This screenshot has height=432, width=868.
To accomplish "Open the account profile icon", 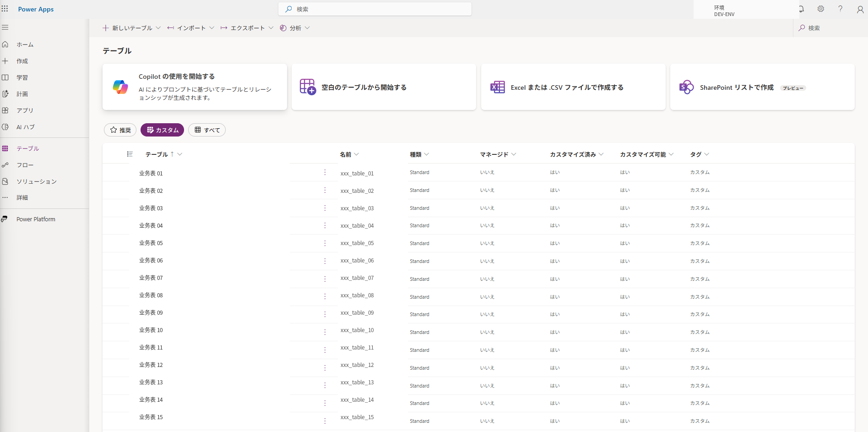I will [860, 9].
